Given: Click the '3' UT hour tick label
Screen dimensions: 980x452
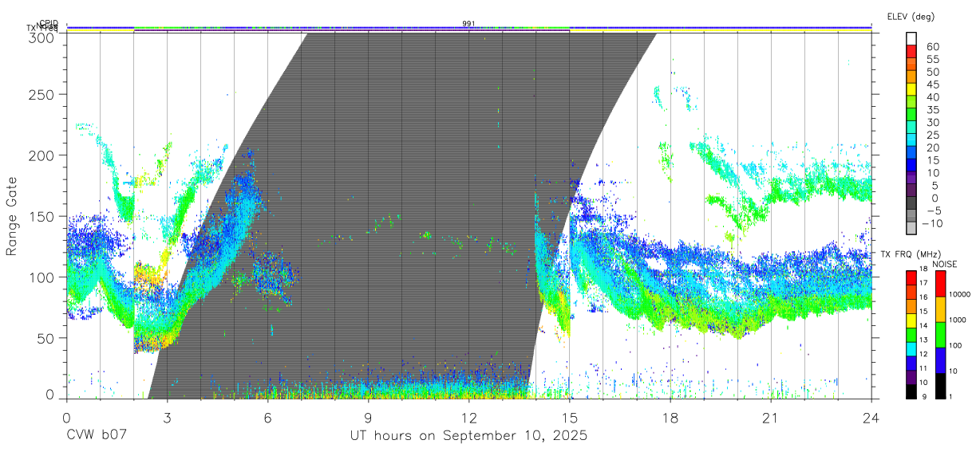Looking at the screenshot, I should click(167, 418).
